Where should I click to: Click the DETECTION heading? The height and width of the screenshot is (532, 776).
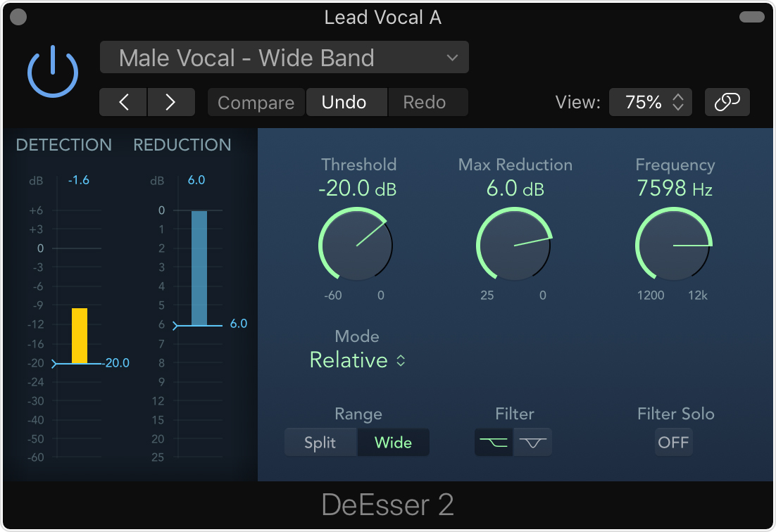[64, 145]
